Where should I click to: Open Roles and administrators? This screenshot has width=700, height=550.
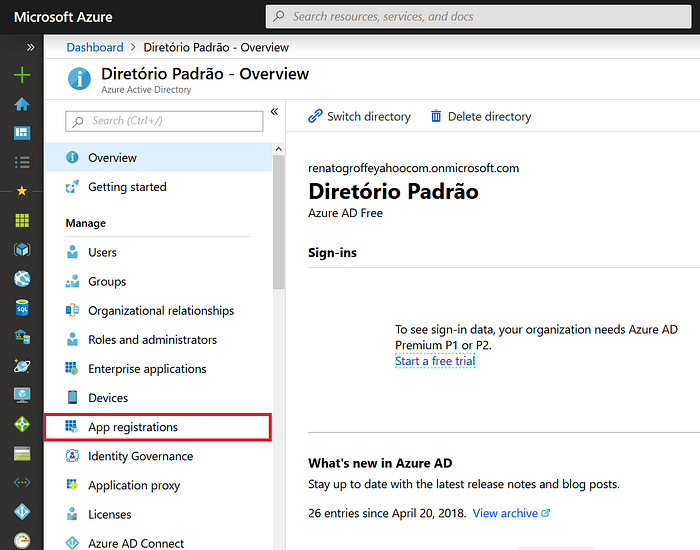158,340
